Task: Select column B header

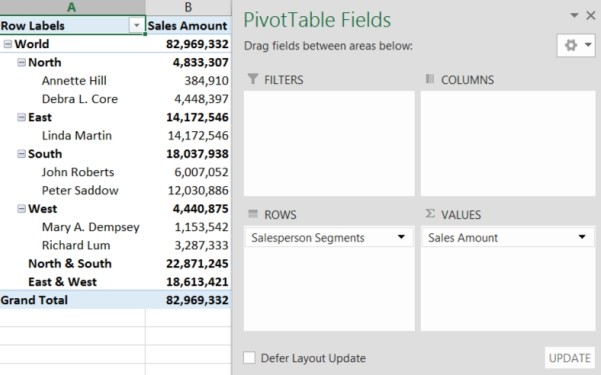Action: point(188,7)
